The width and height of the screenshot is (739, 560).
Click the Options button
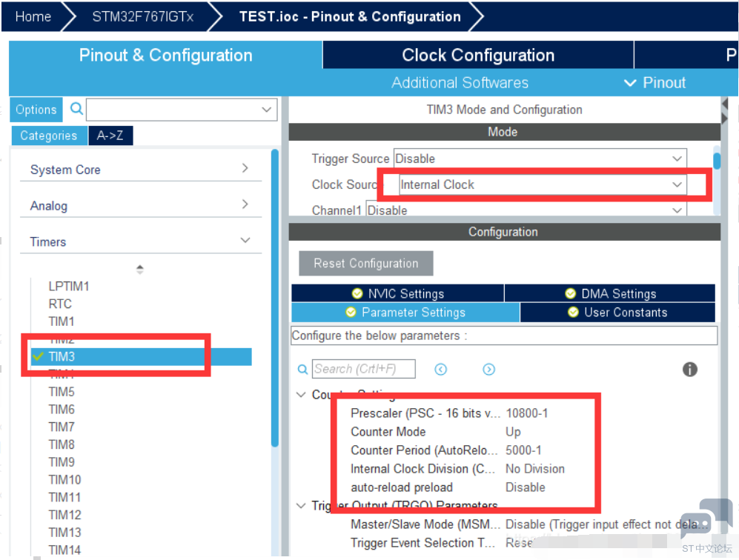[36, 110]
